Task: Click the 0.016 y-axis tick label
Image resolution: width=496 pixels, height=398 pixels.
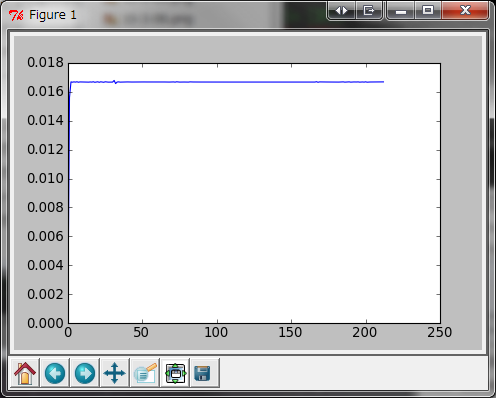Action: (x=45, y=91)
